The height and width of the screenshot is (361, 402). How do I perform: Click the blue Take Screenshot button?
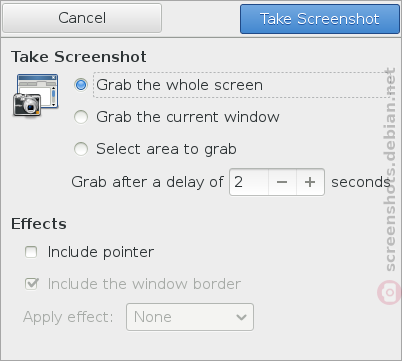pos(320,19)
